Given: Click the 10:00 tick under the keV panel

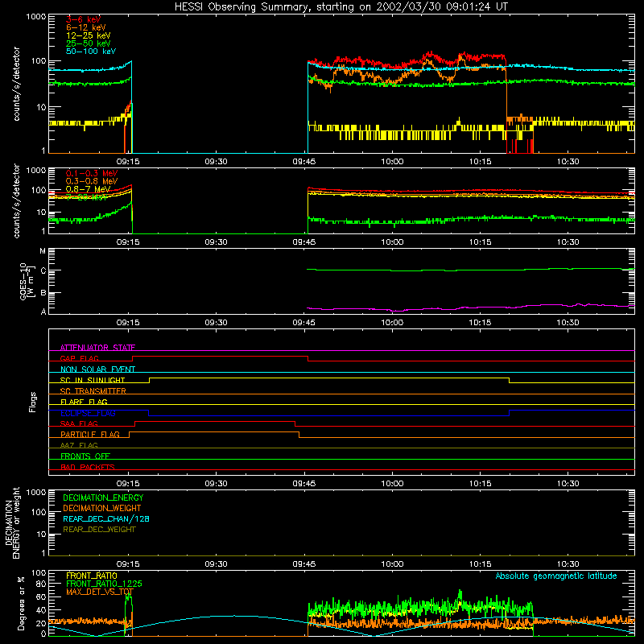Looking at the screenshot, I should (x=392, y=162).
